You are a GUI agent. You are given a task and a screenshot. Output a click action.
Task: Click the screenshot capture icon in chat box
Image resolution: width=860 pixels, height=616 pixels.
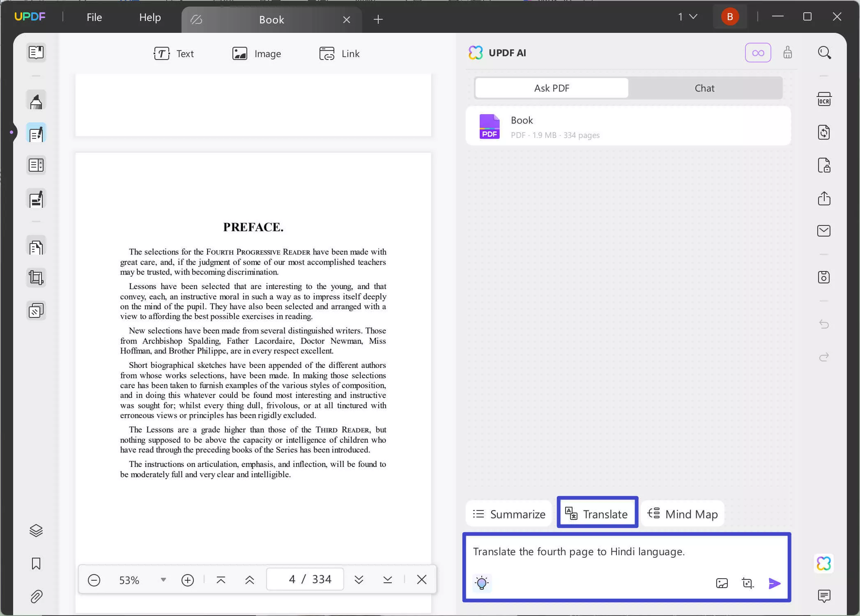click(x=747, y=583)
